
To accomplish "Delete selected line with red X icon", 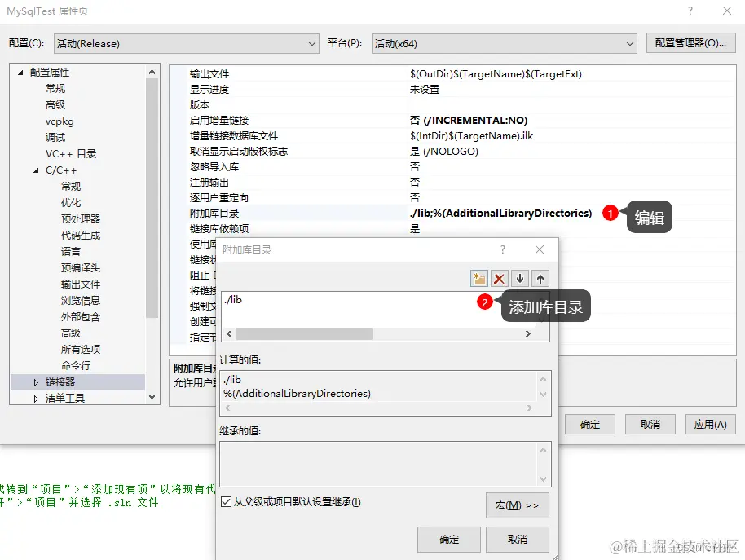I will 500,279.
